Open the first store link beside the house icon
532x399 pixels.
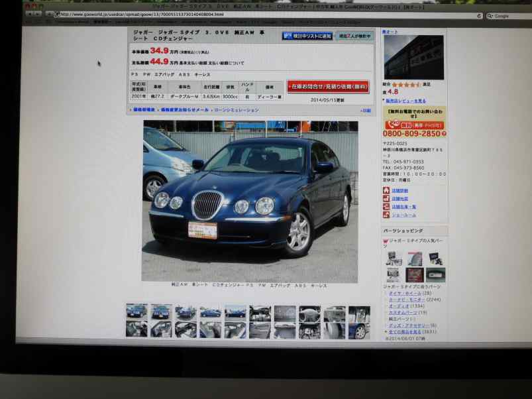pos(400,191)
